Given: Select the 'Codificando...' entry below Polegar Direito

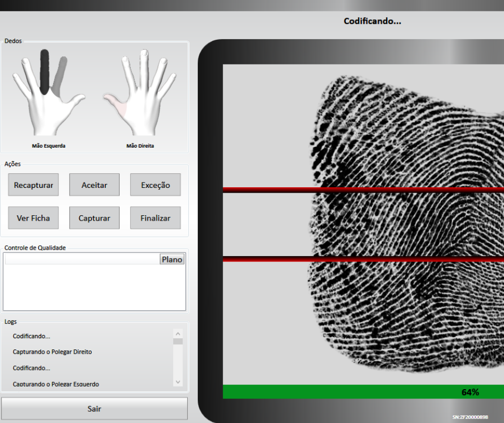Looking at the screenshot, I should coord(32,368).
